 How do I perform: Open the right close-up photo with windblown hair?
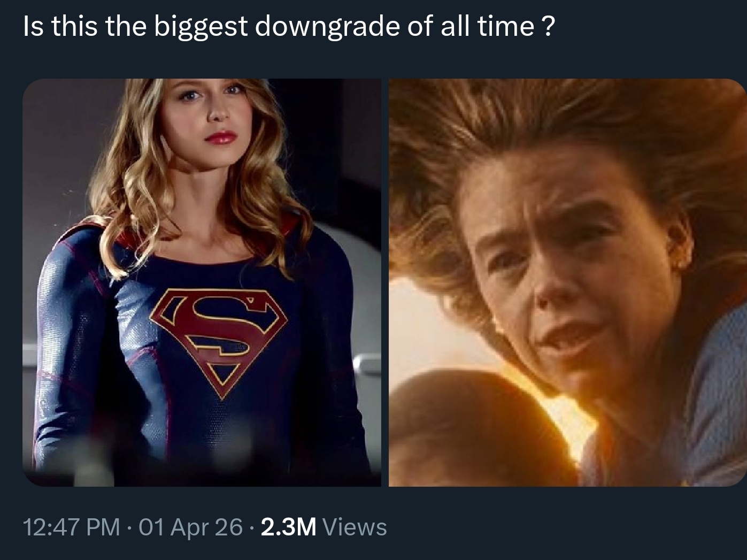tap(567, 282)
